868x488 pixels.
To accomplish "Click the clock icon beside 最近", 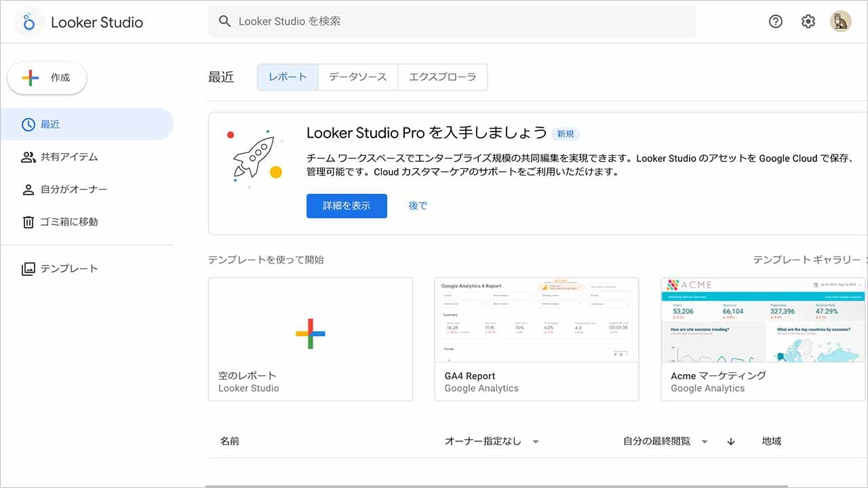I will (x=28, y=124).
